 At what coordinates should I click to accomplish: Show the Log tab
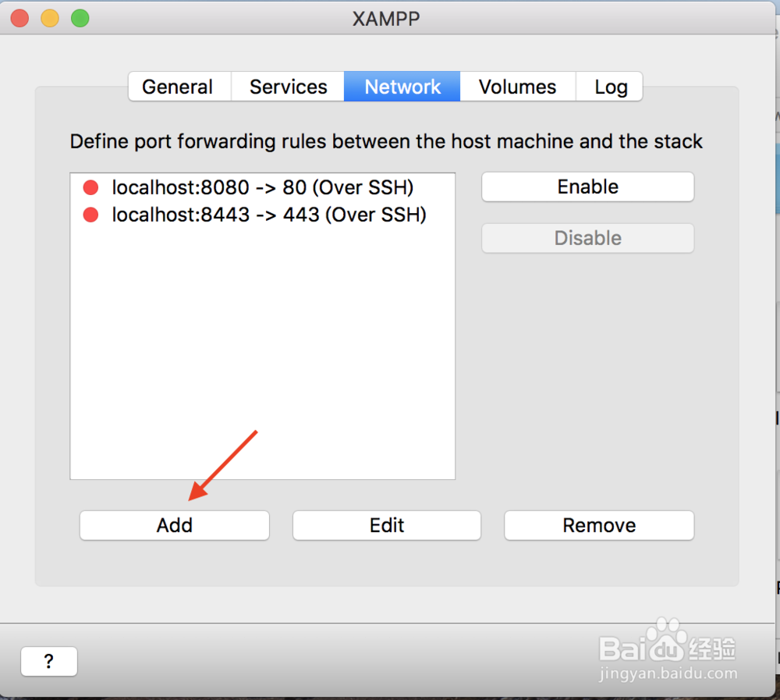pyautogui.click(x=610, y=87)
